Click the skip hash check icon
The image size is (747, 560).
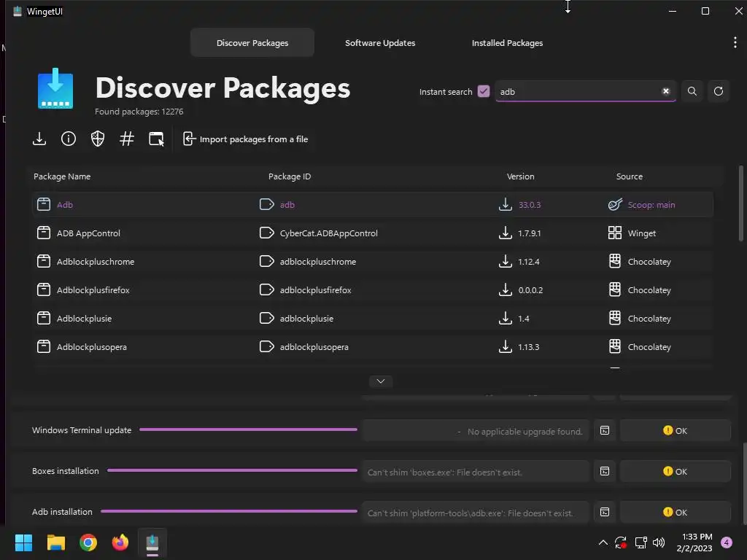(127, 139)
